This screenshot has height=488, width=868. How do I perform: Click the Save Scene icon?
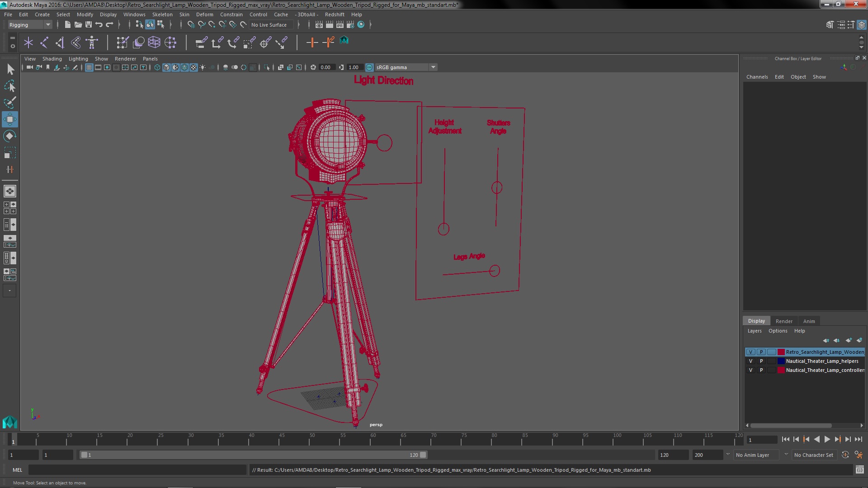89,24
